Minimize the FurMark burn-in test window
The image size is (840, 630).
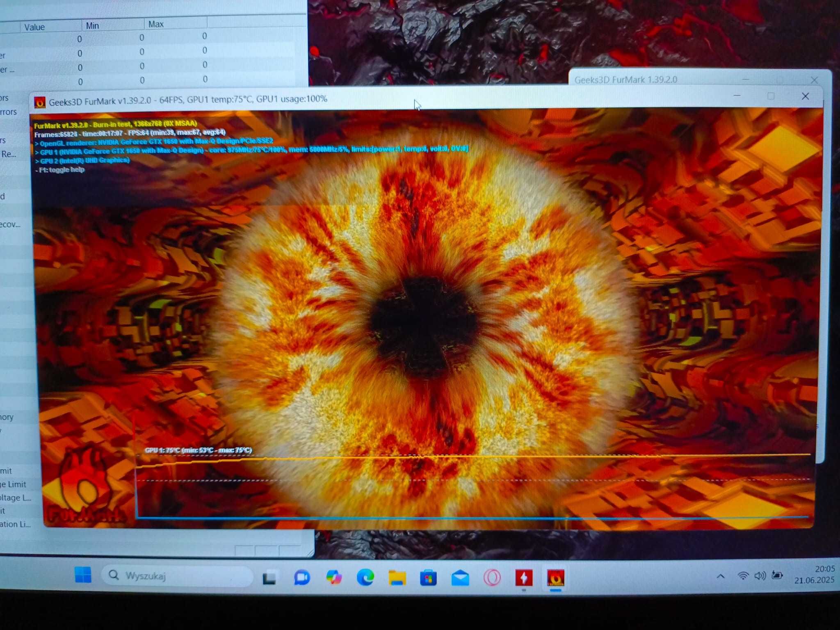click(x=737, y=96)
